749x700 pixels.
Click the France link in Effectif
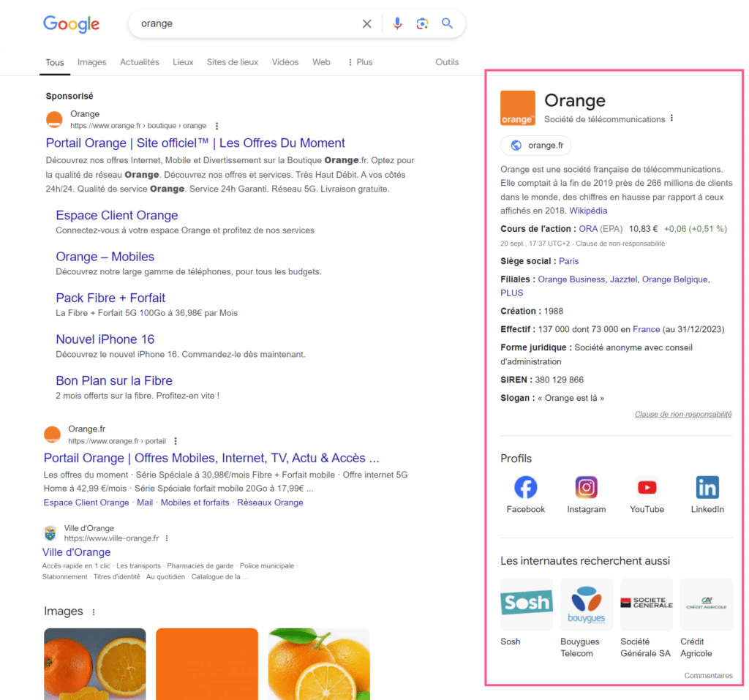(647, 329)
